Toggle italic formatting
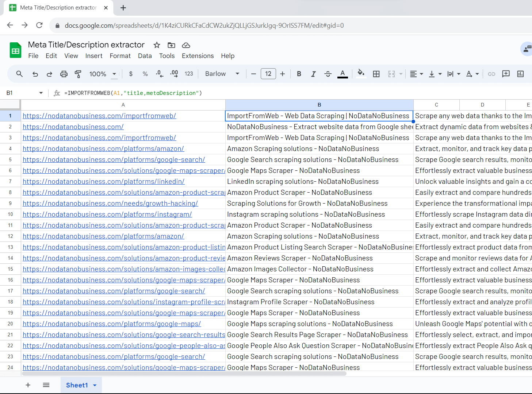This screenshot has width=532, height=394. click(313, 74)
